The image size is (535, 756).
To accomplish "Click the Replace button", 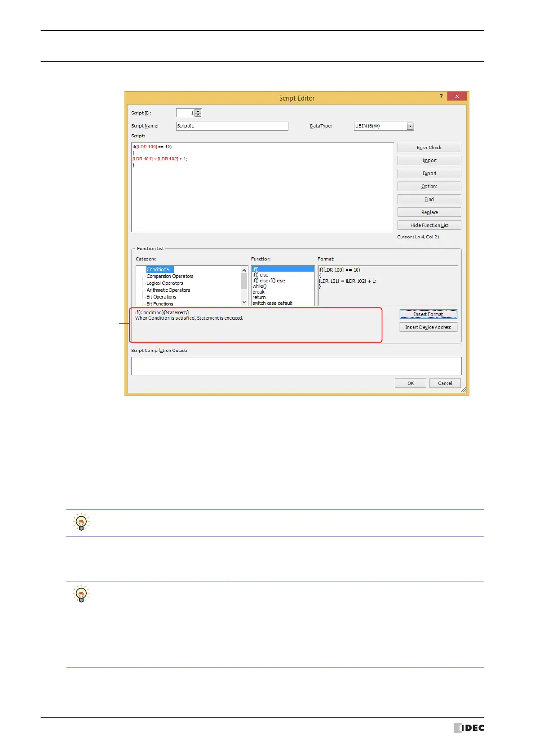I will [x=429, y=213].
